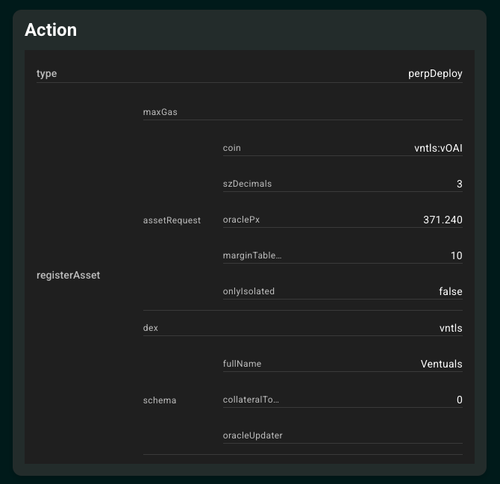
Task: Click the type field label
Action: 47,74
